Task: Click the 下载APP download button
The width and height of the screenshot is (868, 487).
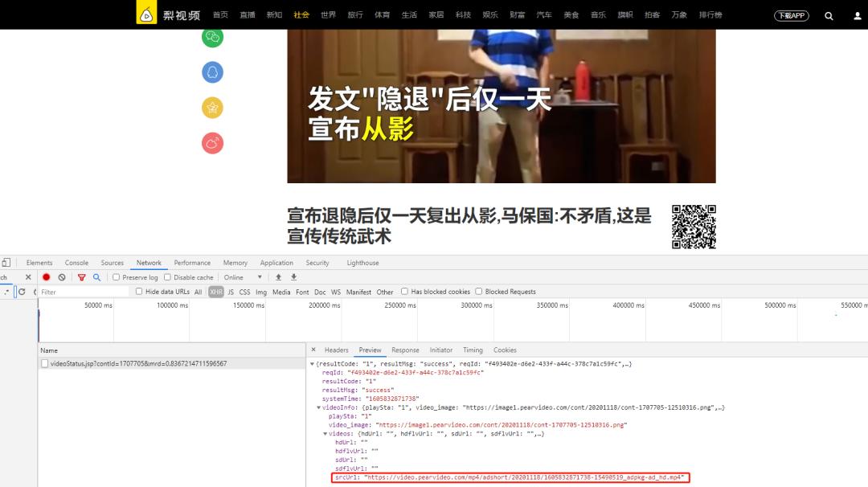Action: [x=791, y=15]
